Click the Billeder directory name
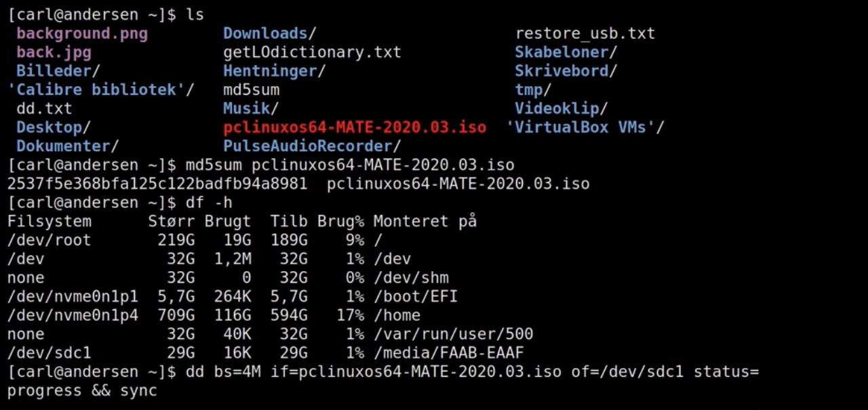The image size is (868, 410). (54, 71)
